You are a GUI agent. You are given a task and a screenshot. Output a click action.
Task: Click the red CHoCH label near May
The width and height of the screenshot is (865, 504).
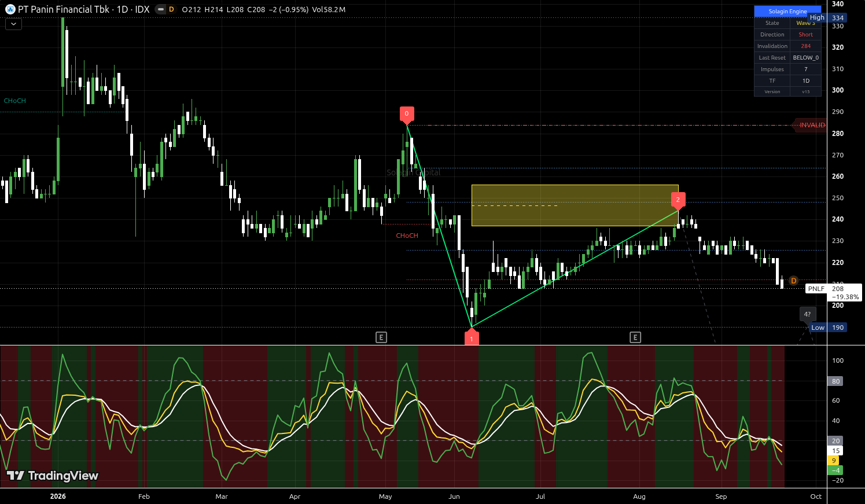[407, 236]
